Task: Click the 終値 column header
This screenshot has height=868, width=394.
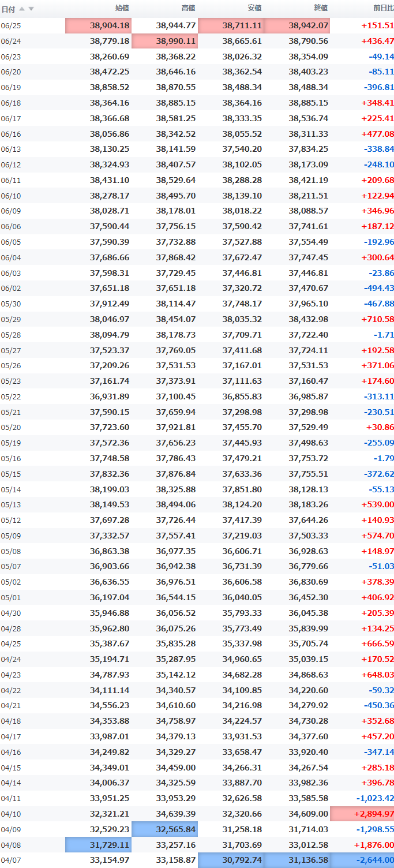Action: tap(321, 8)
